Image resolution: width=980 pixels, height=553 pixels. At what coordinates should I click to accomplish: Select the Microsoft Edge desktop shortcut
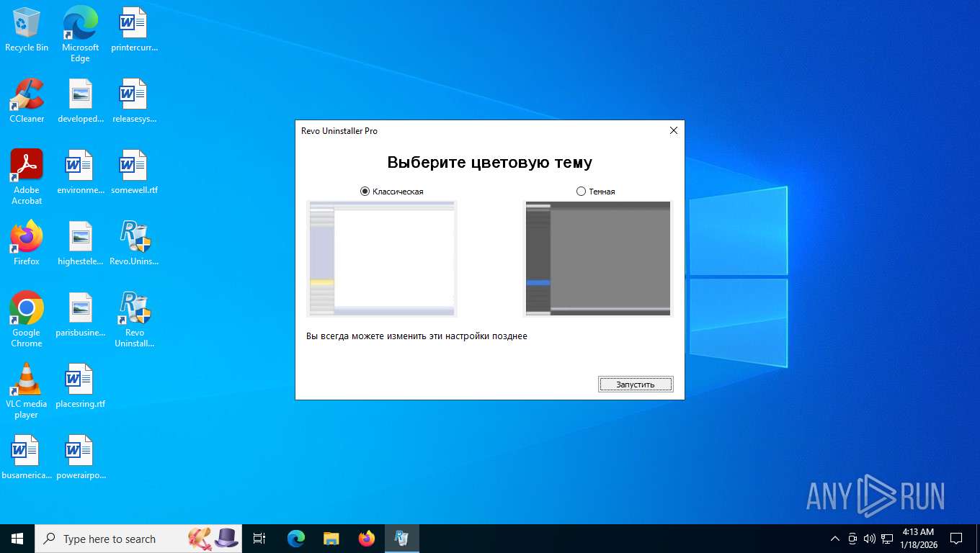80,34
